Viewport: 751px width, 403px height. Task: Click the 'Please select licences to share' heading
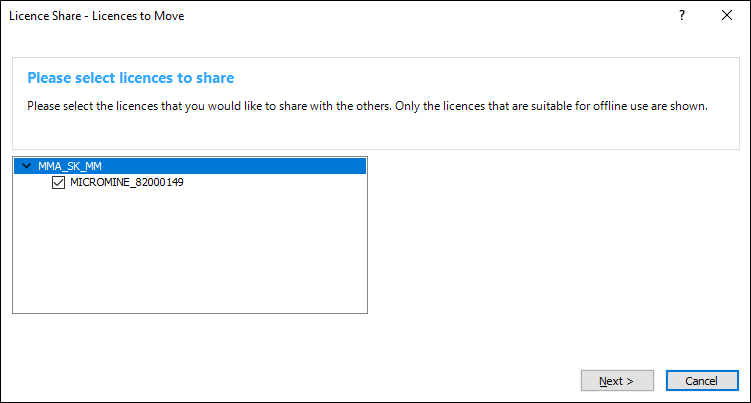130,77
